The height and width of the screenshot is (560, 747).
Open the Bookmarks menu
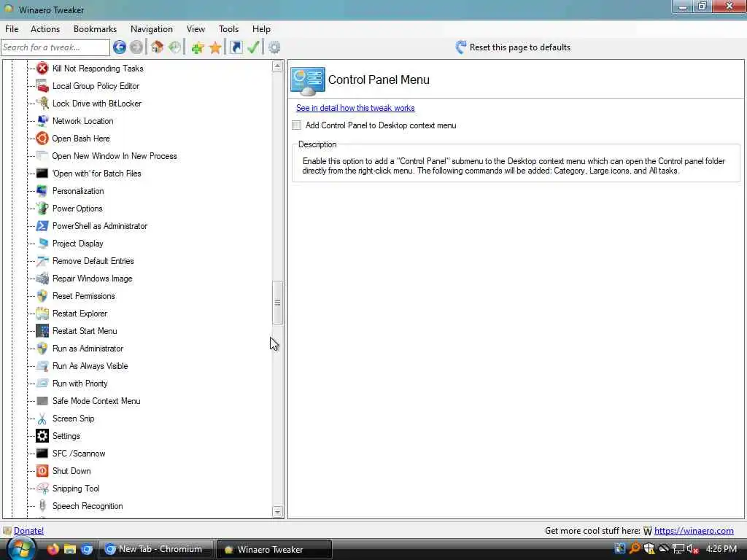coord(96,29)
